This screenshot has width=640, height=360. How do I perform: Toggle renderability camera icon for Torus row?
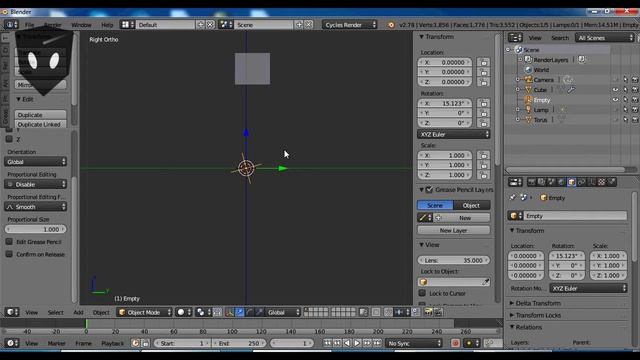click(635, 120)
